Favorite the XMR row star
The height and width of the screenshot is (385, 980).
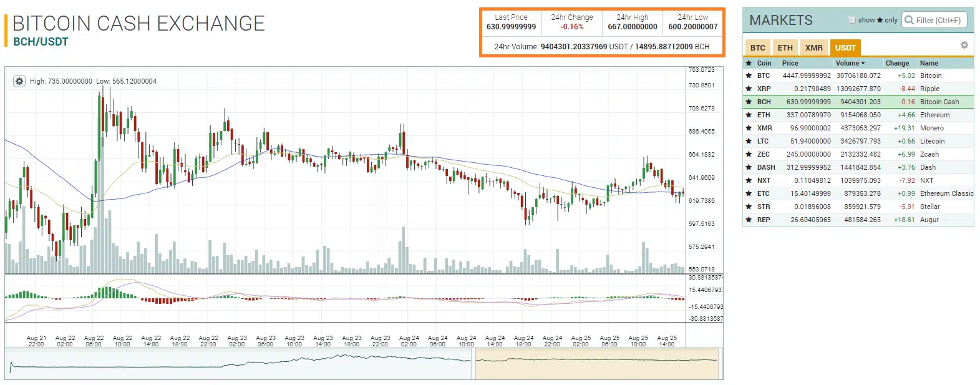pos(749,128)
